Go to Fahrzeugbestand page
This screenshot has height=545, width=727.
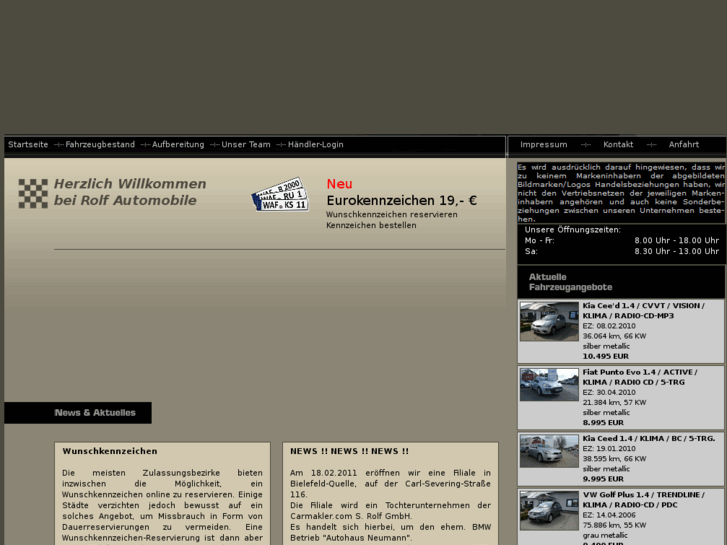click(100, 145)
